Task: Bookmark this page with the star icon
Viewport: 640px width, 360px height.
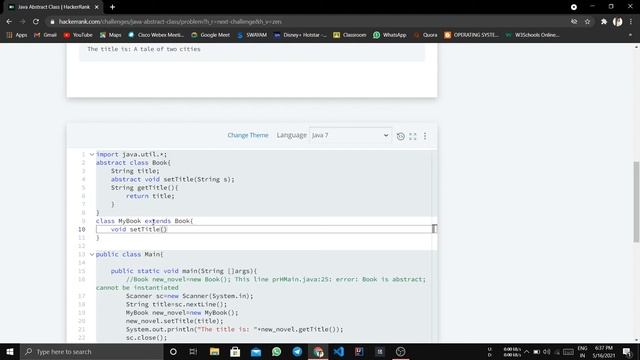Action: coord(587,22)
